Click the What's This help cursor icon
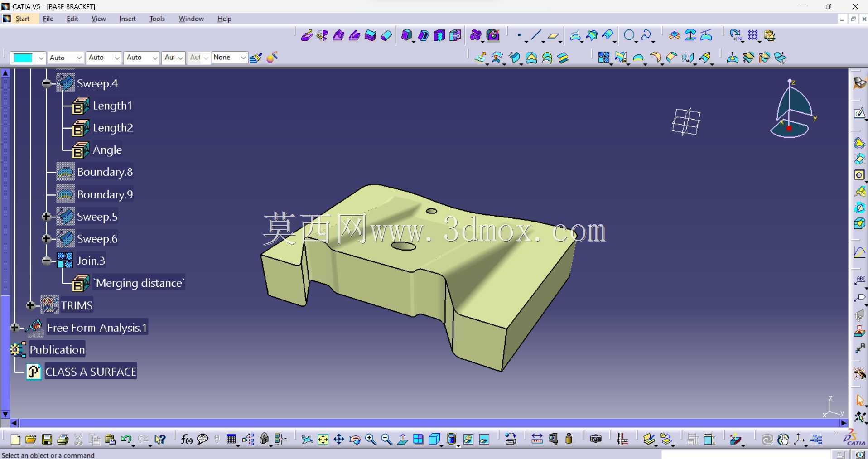The height and width of the screenshot is (459, 868). (x=160, y=439)
